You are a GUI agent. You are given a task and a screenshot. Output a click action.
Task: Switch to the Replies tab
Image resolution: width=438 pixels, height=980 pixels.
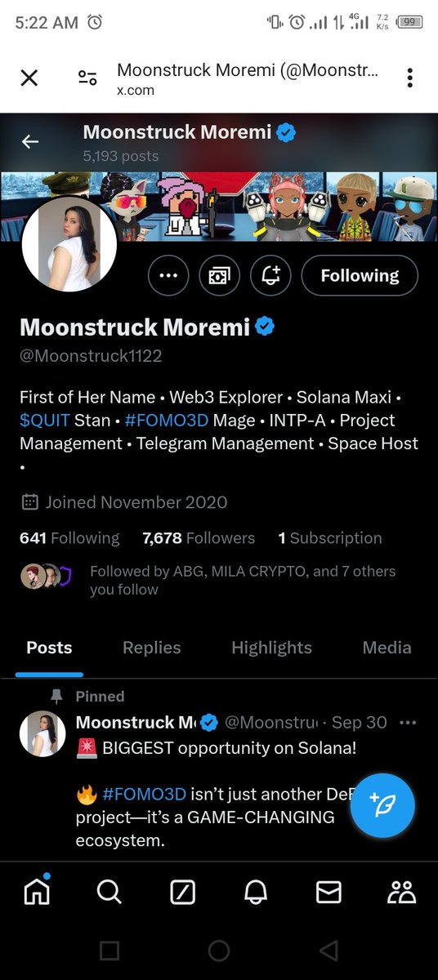tap(151, 648)
